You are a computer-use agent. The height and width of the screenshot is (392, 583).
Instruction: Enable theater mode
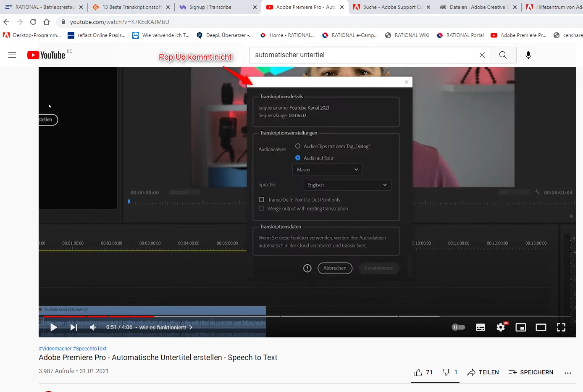point(541,327)
